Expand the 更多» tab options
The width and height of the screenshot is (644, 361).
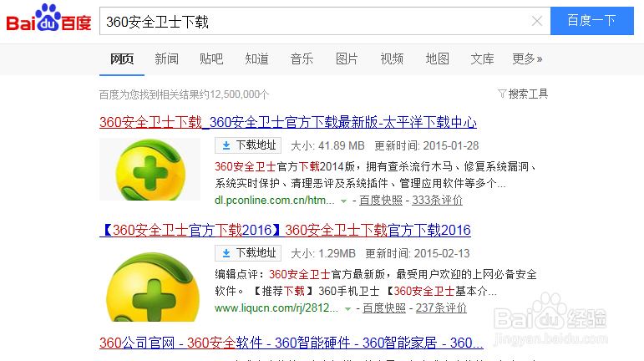(527, 59)
